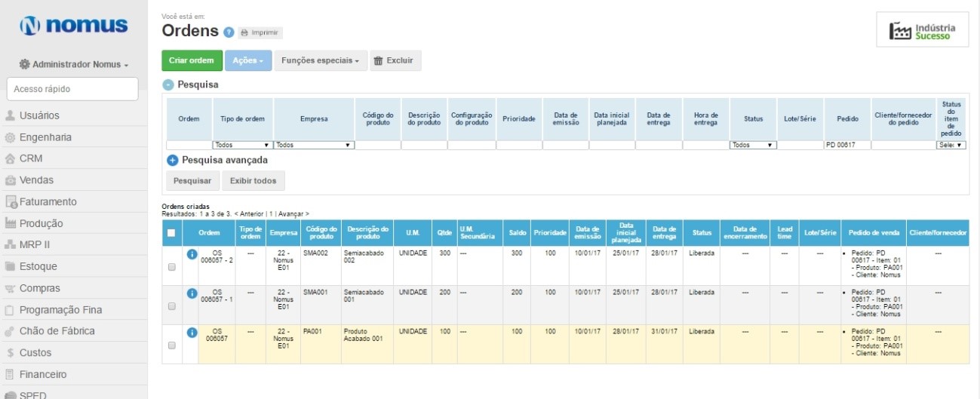The image size is (980, 399).
Task: Open the Status filter dropdown
Action: [752, 145]
